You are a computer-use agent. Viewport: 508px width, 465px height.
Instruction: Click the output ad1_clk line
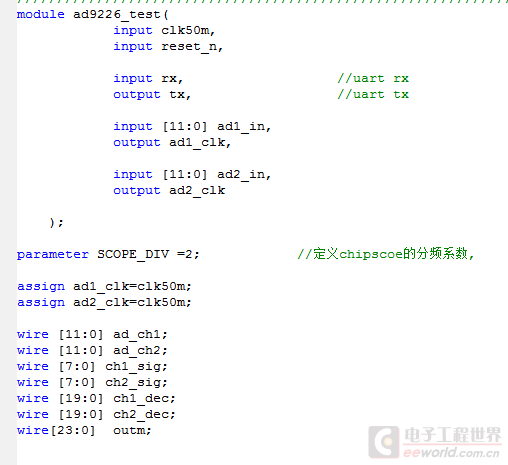[x=172, y=143]
